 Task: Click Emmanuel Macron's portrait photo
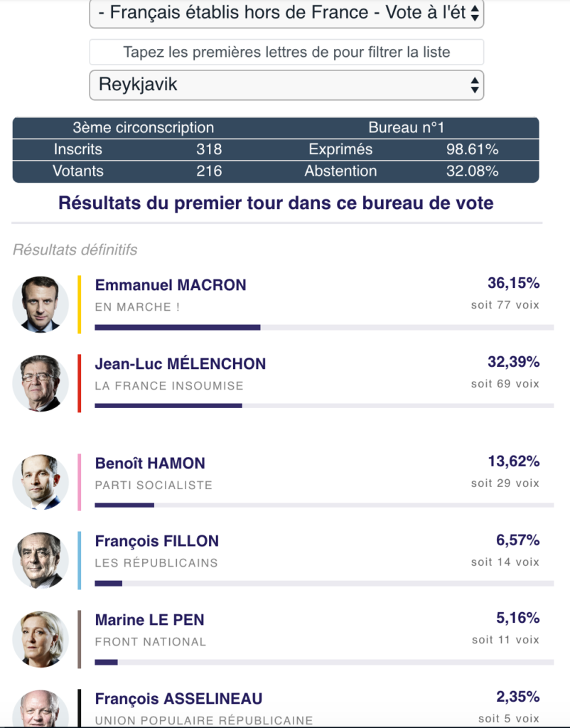[x=41, y=304]
